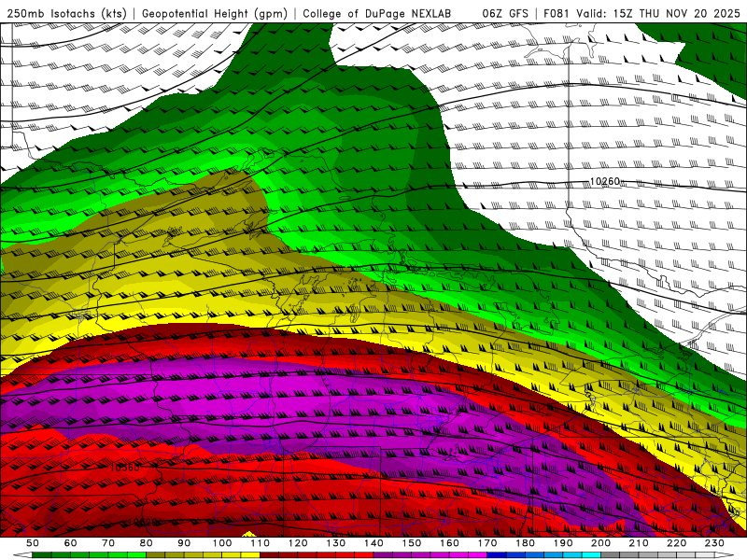Click the legend value 80
Viewport: 747px width, 560px height.
coord(147,543)
